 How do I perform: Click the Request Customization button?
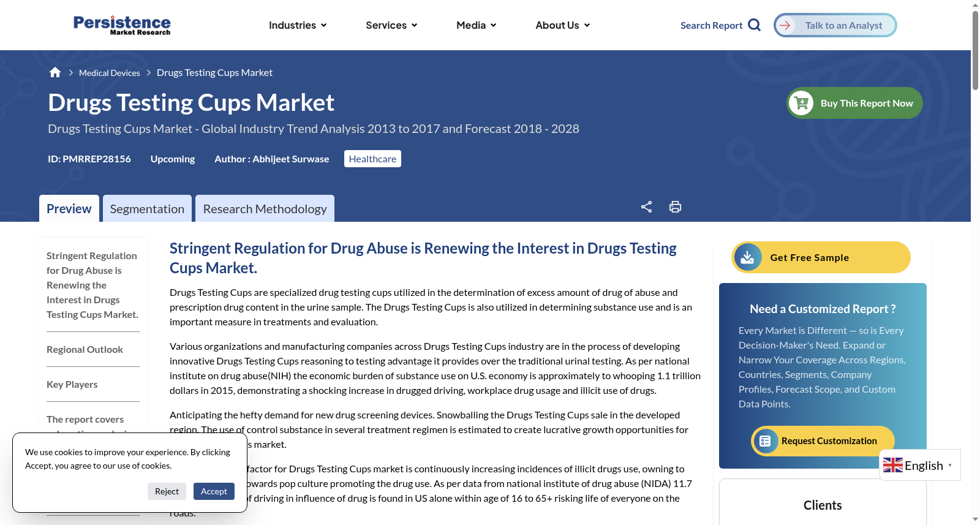823,441
